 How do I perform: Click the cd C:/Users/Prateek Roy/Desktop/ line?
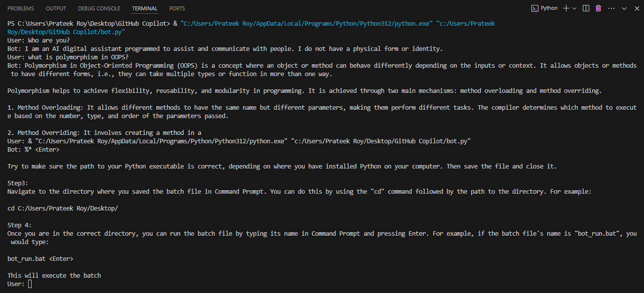[63, 209]
